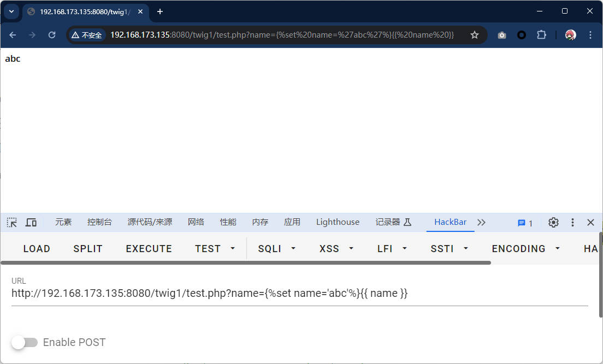
Task: Open DevTools settings gear icon
Action: 553,222
